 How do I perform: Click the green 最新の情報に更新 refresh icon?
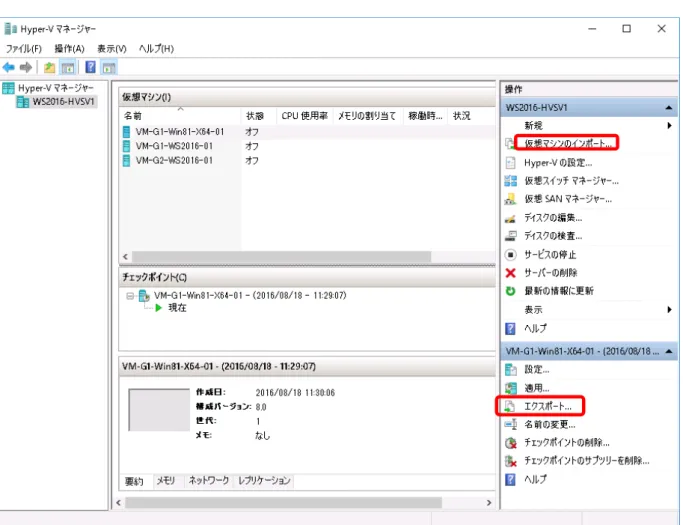(x=511, y=291)
